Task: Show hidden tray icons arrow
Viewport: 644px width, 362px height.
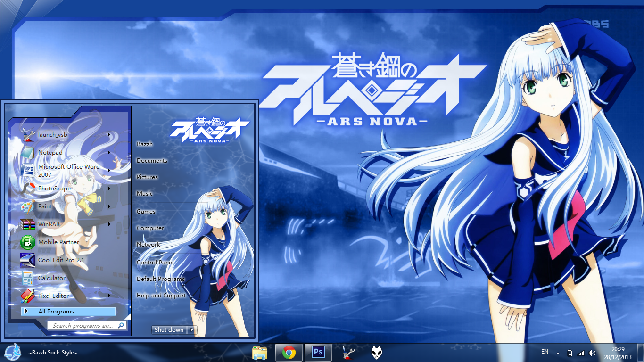Action: click(558, 353)
